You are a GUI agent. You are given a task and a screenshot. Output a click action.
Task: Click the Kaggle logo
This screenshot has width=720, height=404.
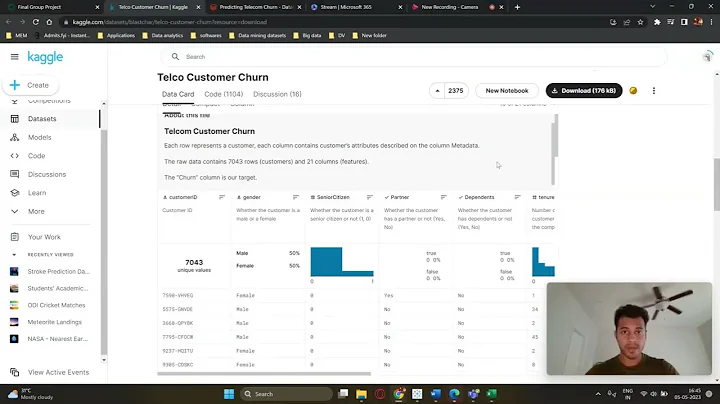(x=45, y=57)
